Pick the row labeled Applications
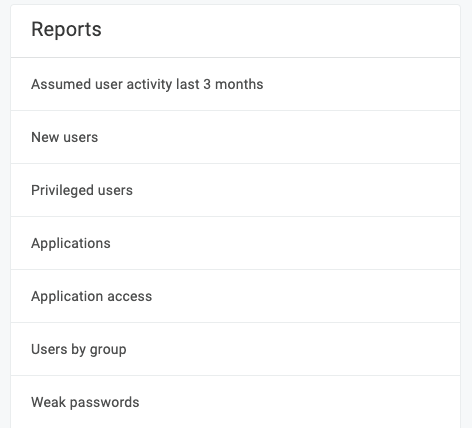 click(x=235, y=243)
